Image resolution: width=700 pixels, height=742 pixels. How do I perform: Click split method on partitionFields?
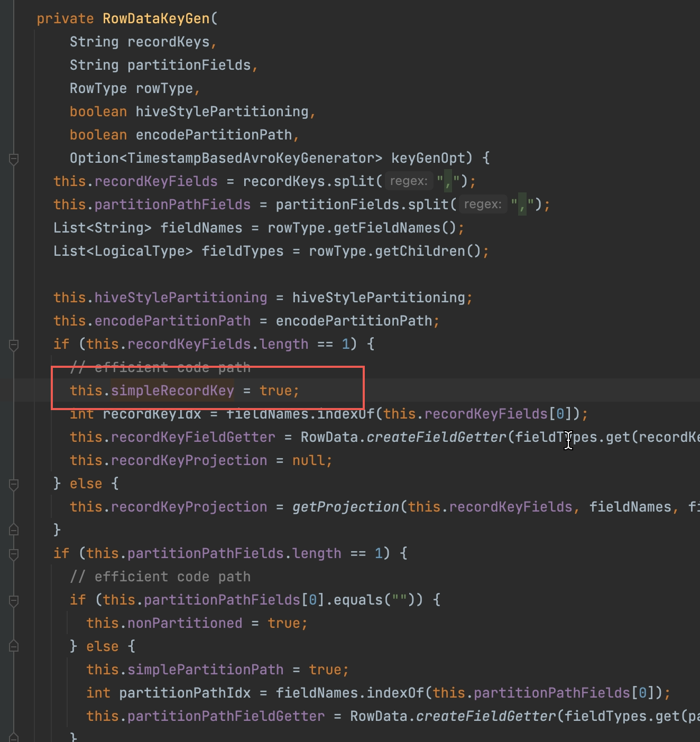point(428,205)
